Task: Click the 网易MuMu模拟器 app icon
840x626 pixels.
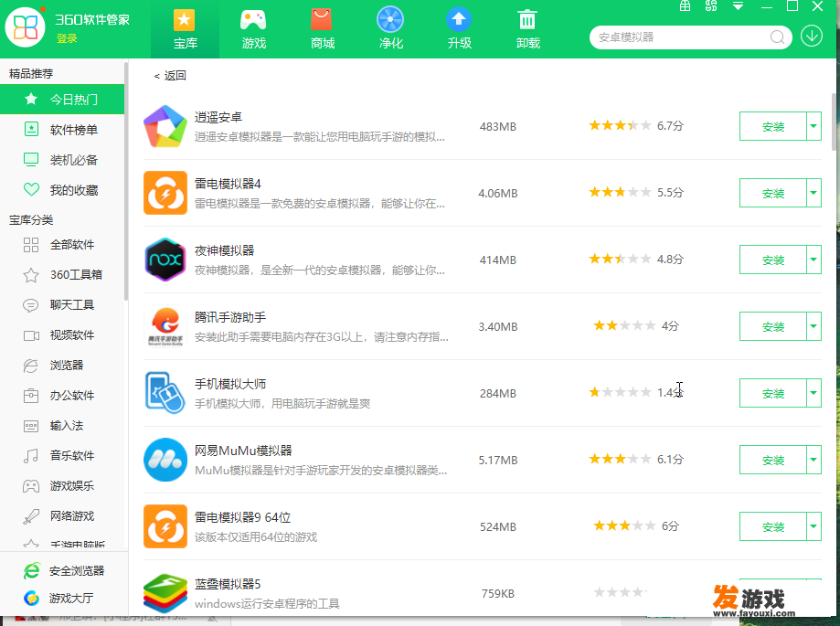Action: point(165,460)
